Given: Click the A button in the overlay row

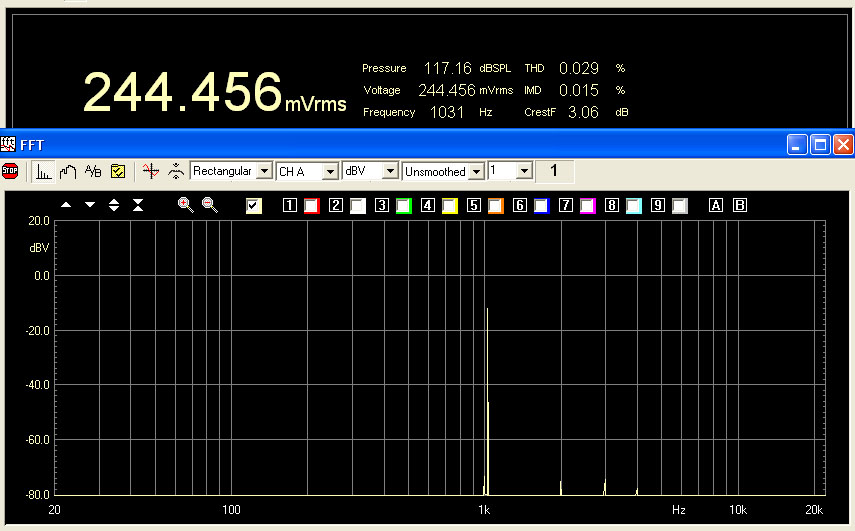Looking at the screenshot, I should 715,205.
